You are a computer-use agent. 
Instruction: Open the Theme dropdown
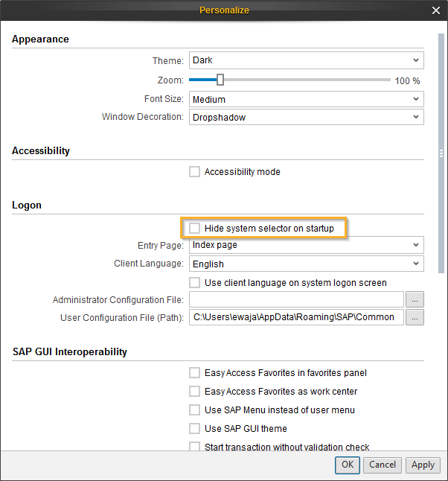307,60
